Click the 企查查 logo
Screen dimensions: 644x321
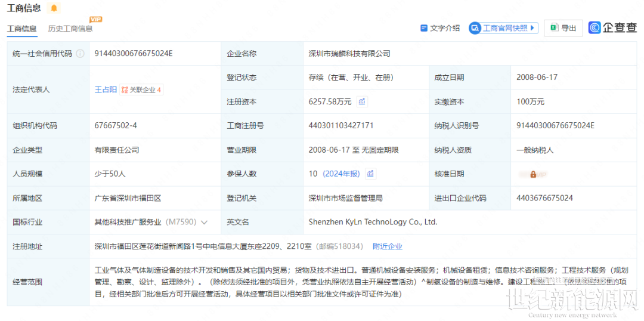612,27
